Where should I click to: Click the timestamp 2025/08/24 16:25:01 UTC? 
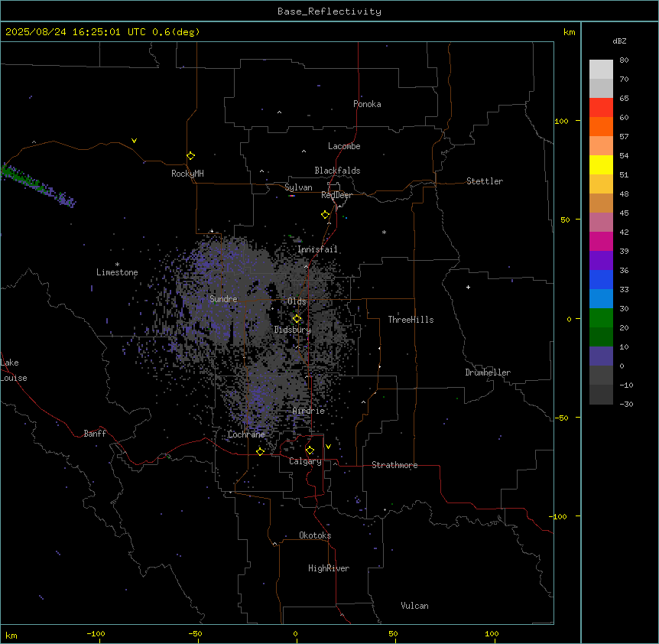(76, 32)
